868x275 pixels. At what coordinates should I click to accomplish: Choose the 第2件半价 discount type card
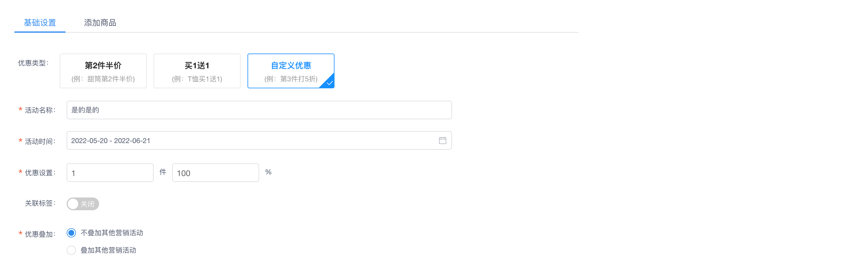[x=103, y=71]
